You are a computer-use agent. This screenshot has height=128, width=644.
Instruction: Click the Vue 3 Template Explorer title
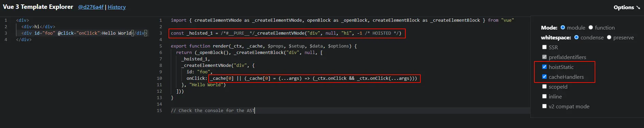(38, 7)
